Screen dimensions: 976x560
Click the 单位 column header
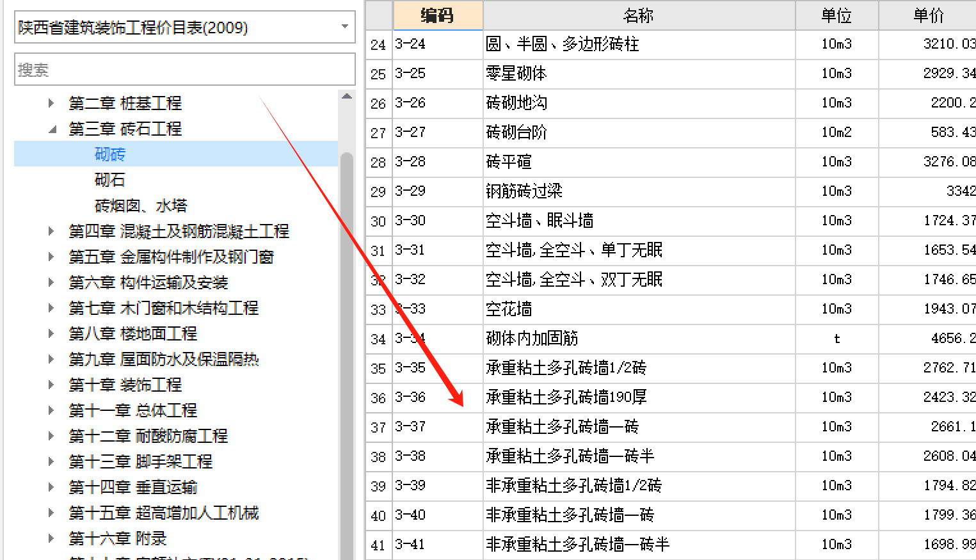point(836,15)
